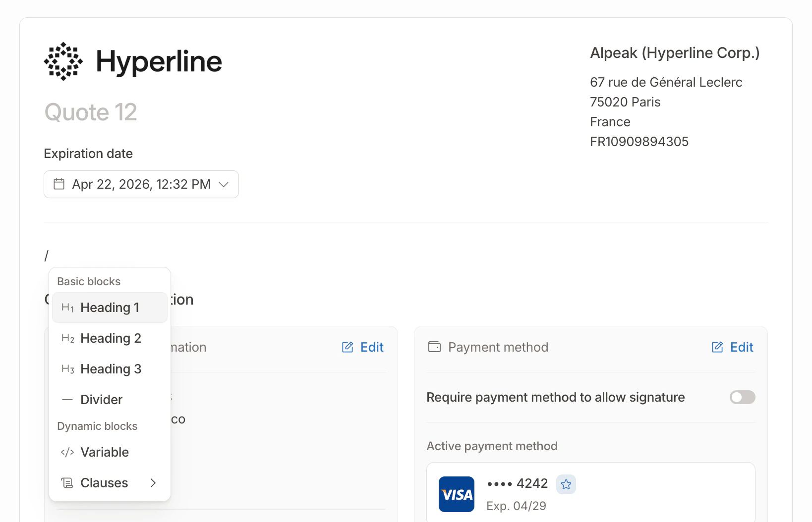812x522 pixels.
Task: Click the H3 icon beside Heading 3
Action: (67, 369)
